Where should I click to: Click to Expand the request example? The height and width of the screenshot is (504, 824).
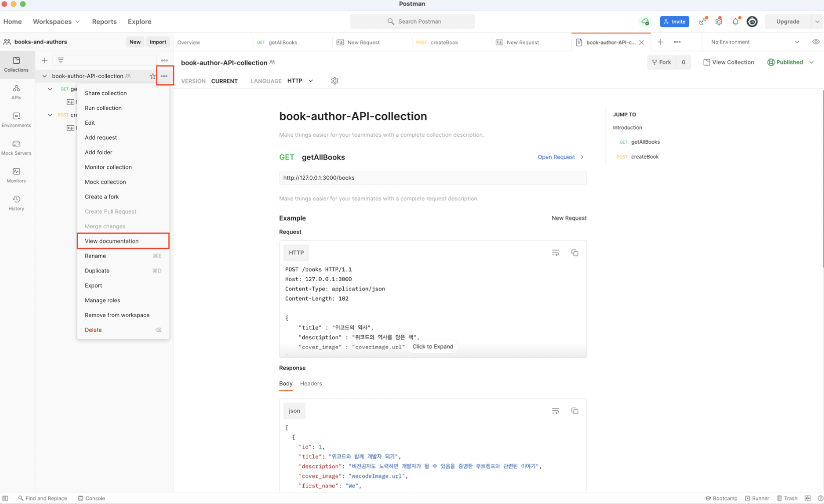pyautogui.click(x=433, y=347)
